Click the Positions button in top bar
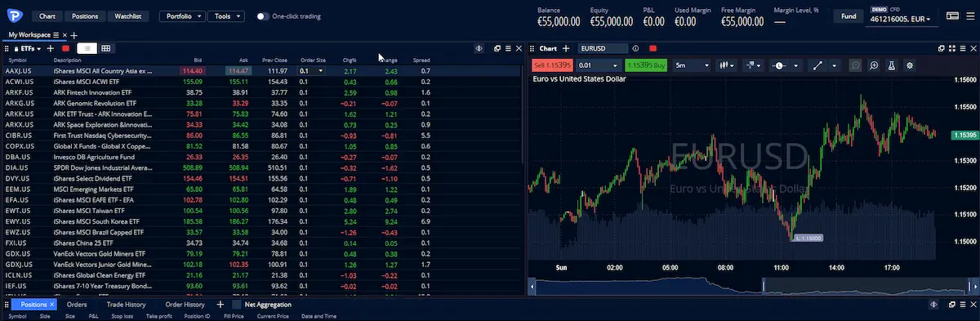Image resolution: width=980 pixels, height=321 pixels. [x=85, y=16]
